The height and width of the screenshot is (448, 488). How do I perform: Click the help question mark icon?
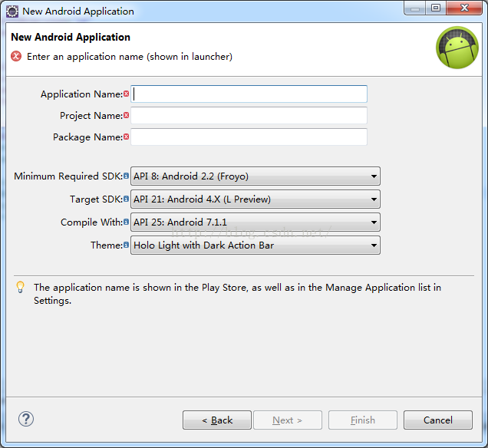[26, 419]
